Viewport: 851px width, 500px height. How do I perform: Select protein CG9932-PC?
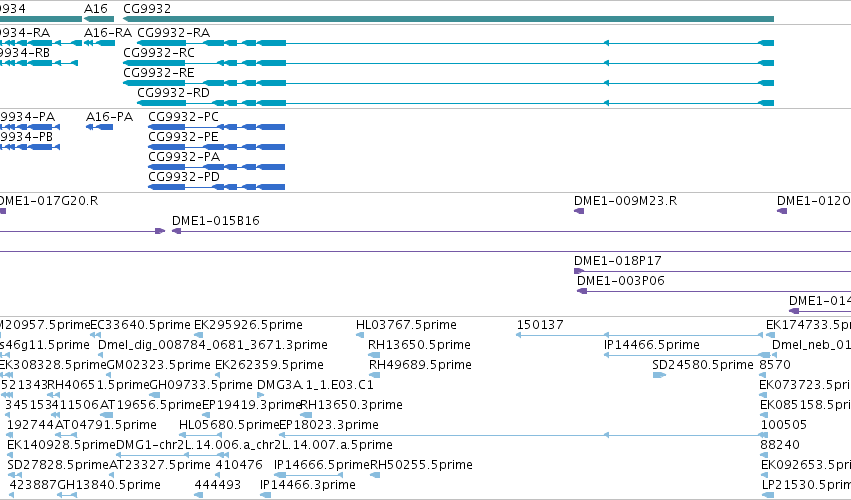217,127
